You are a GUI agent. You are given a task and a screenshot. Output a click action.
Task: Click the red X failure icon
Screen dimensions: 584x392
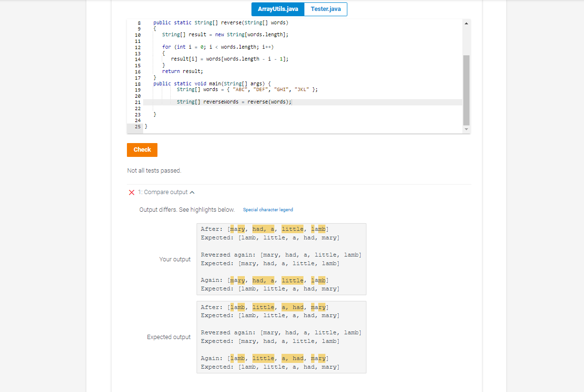click(131, 192)
